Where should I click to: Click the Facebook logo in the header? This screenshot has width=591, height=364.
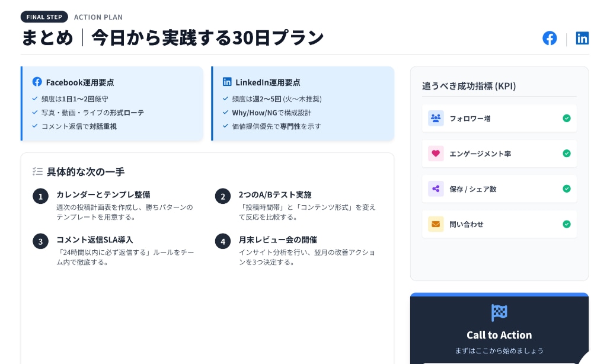pyautogui.click(x=550, y=38)
